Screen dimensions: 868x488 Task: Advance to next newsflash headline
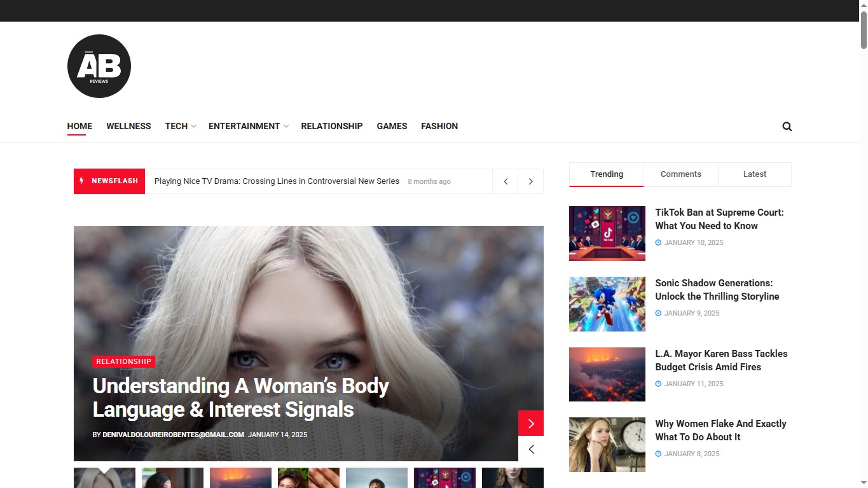click(530, 181)
